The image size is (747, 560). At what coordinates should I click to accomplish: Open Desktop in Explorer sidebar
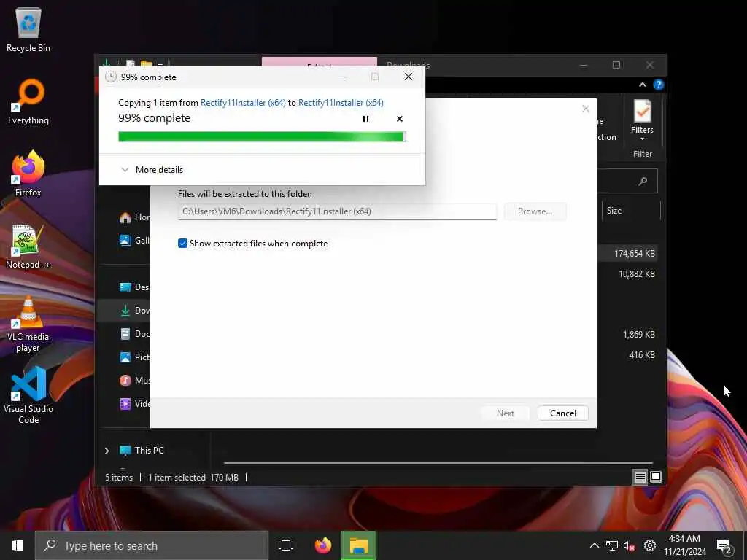[x=134, y=287]
